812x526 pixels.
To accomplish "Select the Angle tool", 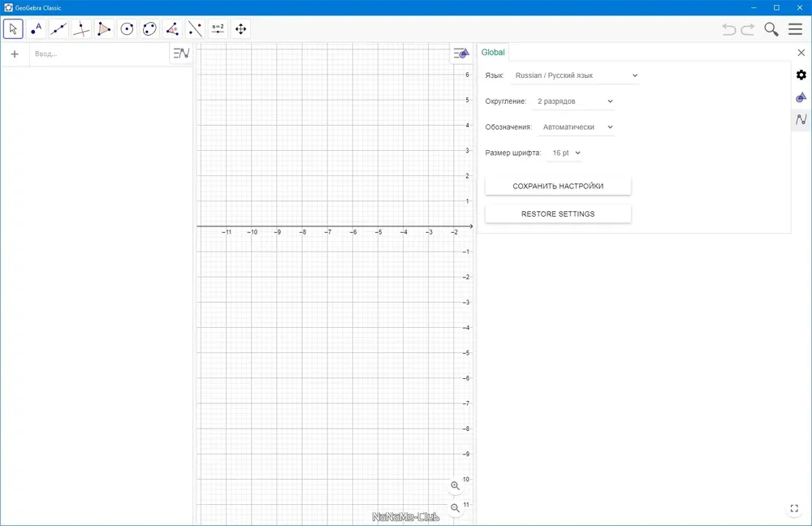I will [172, 29].
